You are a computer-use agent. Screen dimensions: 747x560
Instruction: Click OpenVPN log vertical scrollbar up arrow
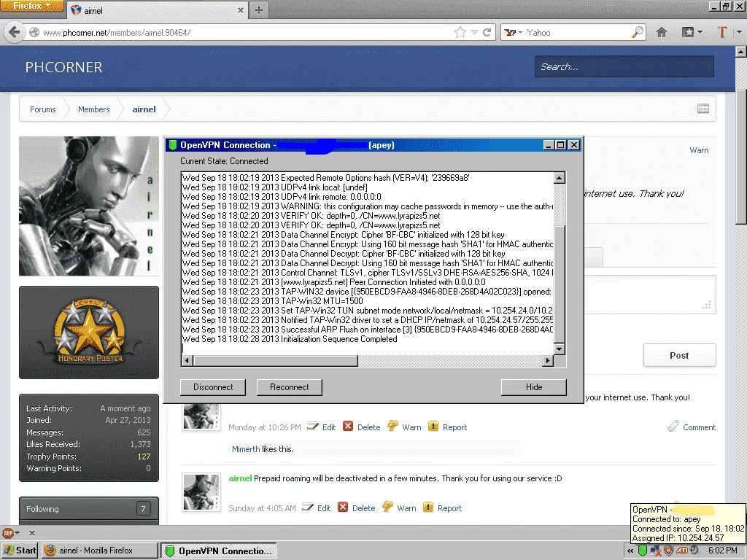tap(560, 178)
